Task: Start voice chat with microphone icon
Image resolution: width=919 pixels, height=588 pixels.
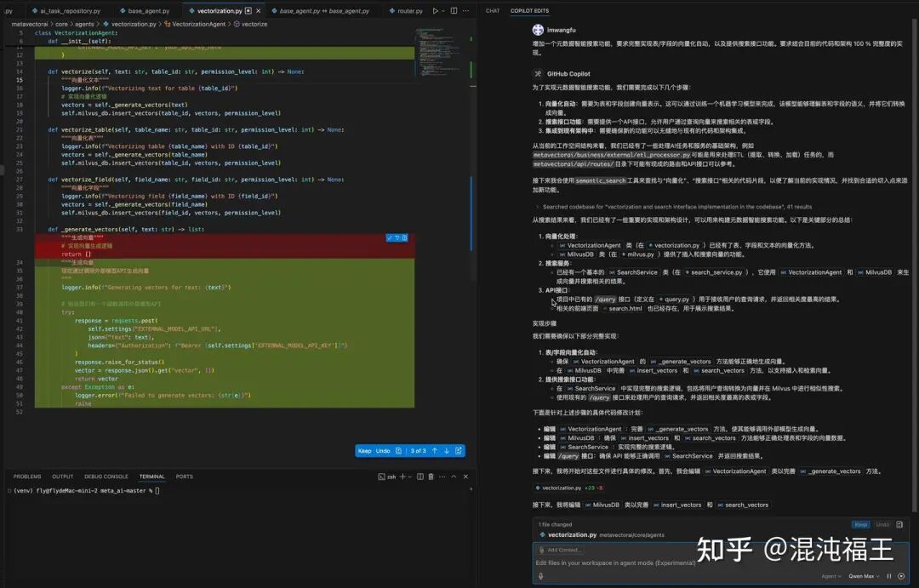Action: coord(540,576)
